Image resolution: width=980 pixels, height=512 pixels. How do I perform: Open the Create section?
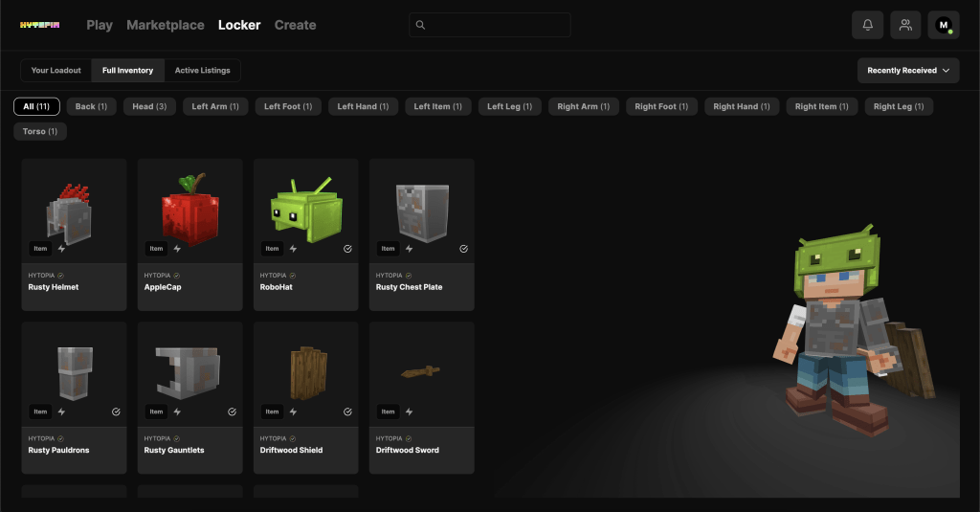pos(295,25)
